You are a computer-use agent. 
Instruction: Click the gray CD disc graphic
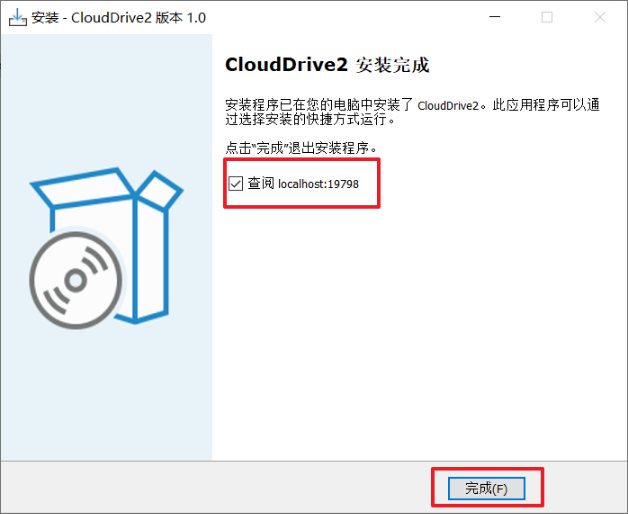coord(76,280)
